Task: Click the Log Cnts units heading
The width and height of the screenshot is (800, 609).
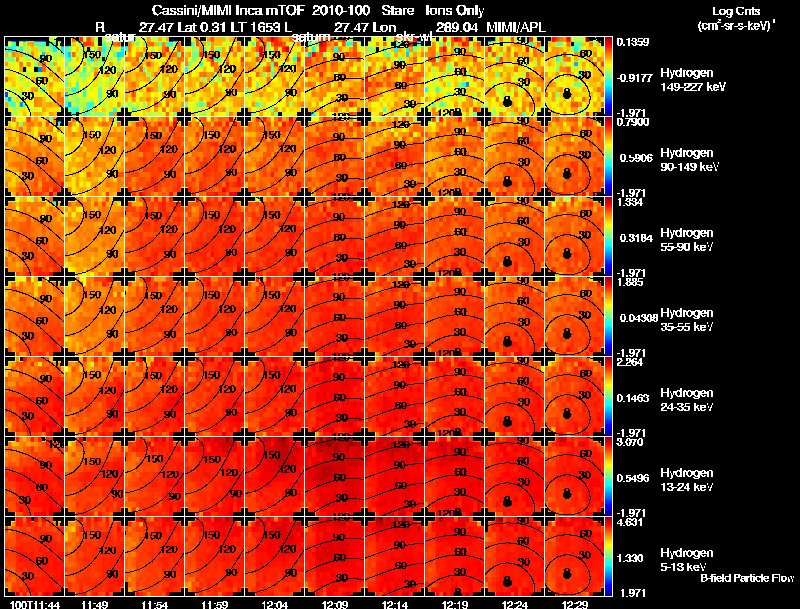Action: pyautogui.click(x=736, y=11)
